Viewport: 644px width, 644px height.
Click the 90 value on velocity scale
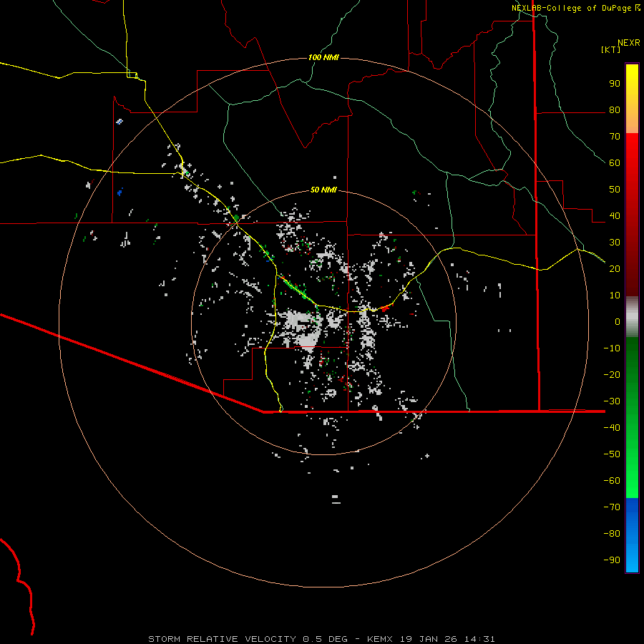(615, 84)
